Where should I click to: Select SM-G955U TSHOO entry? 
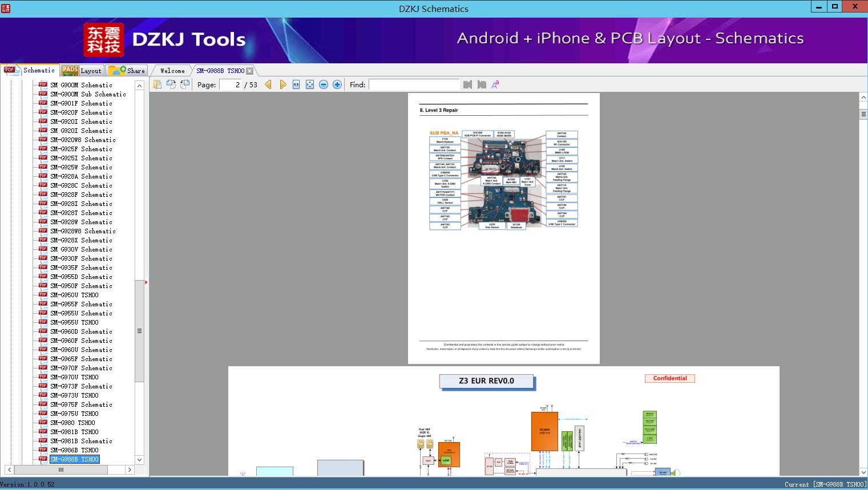tap(74, 322)
